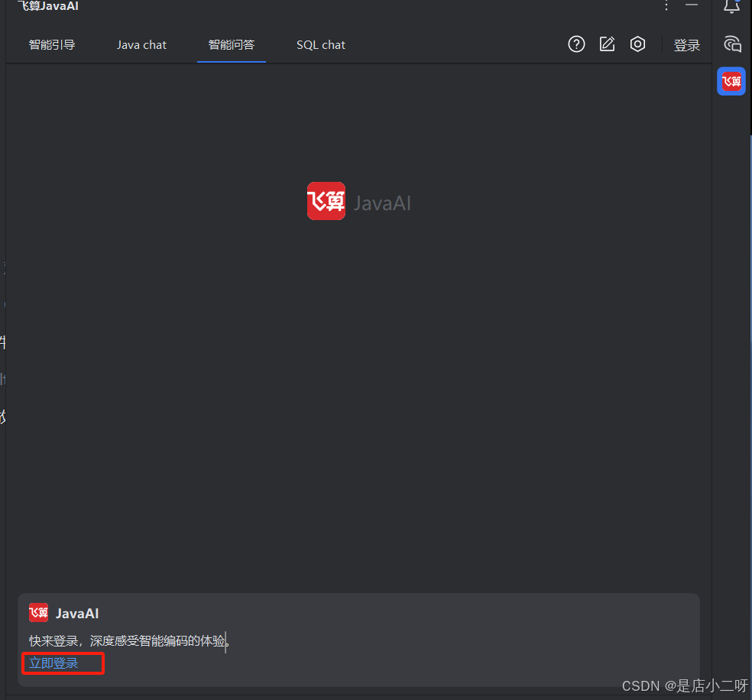Open the SQL chat tab
Screen dimensions: 752x700
click(x=321, y=44)
